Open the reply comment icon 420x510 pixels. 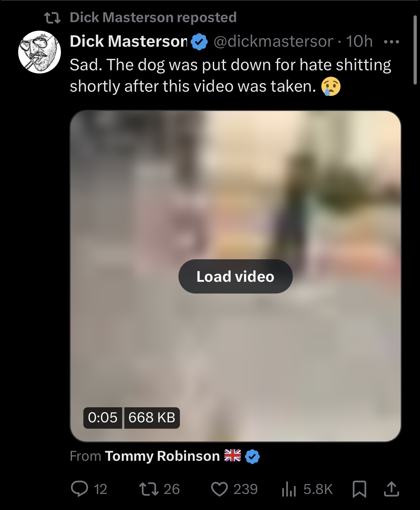coord(79,489)
